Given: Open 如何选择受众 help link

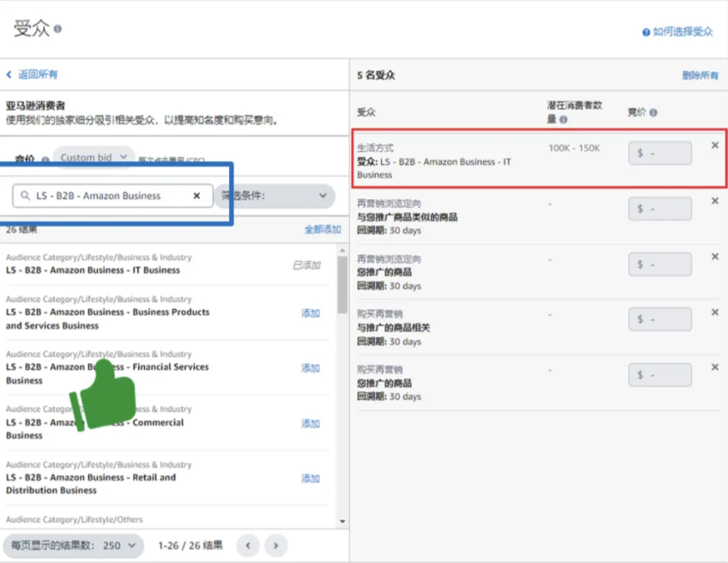Looking at the screenshot, I should 678,32.
